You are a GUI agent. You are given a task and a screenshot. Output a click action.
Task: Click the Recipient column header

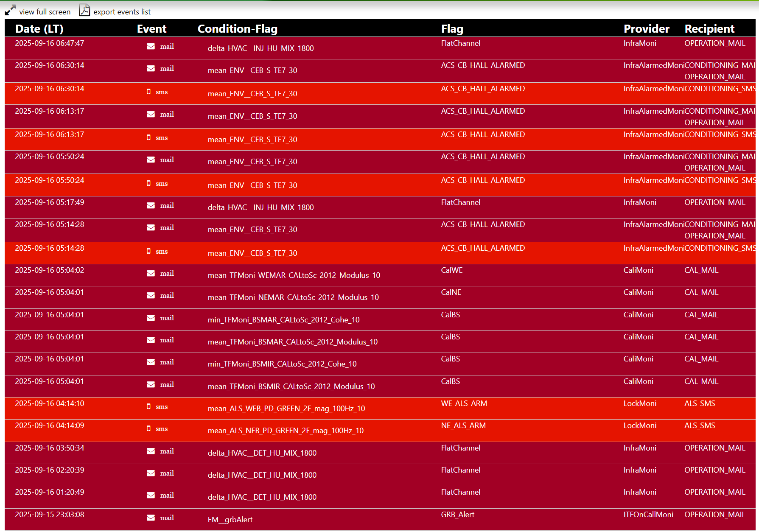point(709,29)
